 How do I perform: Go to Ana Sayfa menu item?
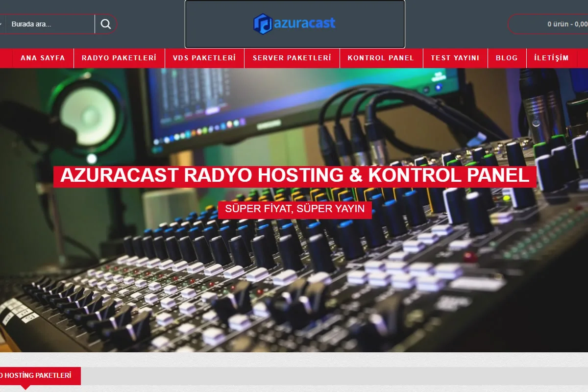(x=43, y=58)
